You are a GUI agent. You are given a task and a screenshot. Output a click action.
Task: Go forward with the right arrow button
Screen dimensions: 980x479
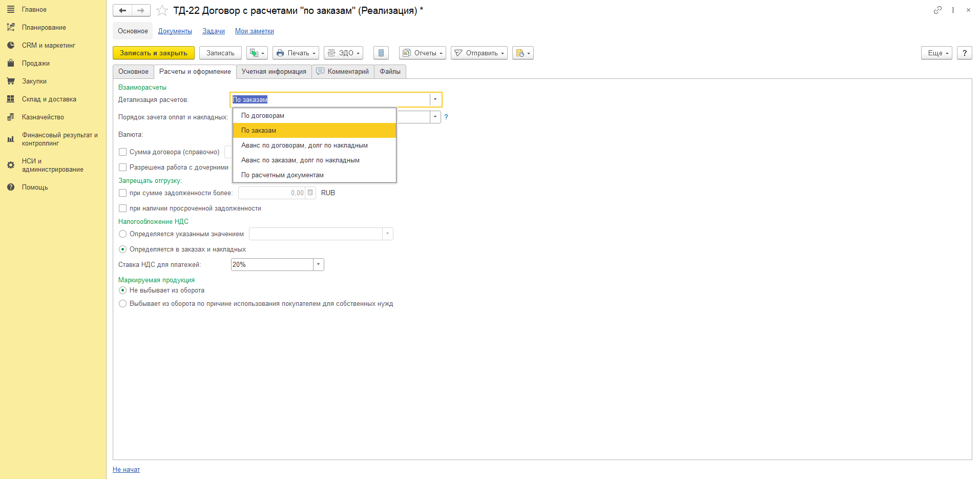141,10
